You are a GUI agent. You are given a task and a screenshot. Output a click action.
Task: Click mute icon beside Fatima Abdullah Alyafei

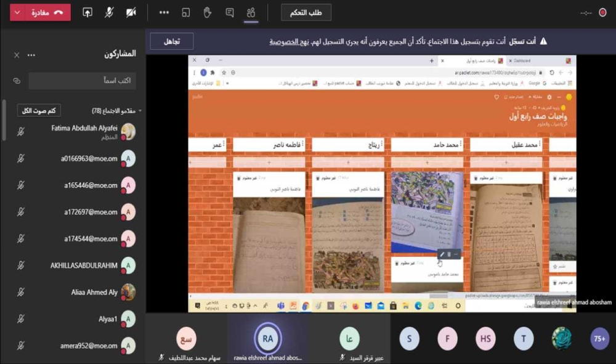click(20, 132)
